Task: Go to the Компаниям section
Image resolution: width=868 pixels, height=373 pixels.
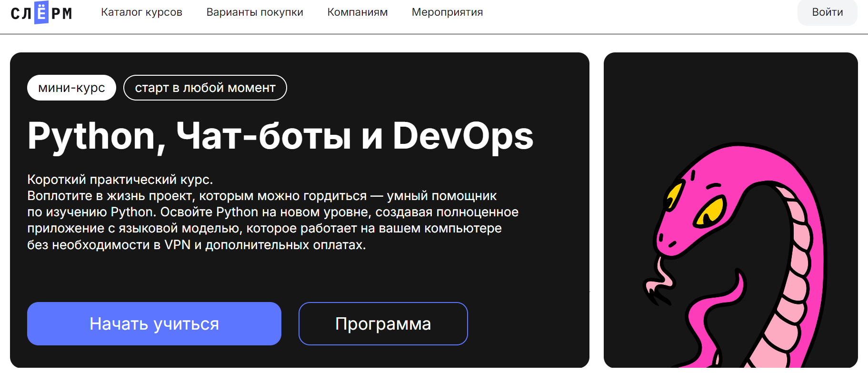Action: pos(358,12)
